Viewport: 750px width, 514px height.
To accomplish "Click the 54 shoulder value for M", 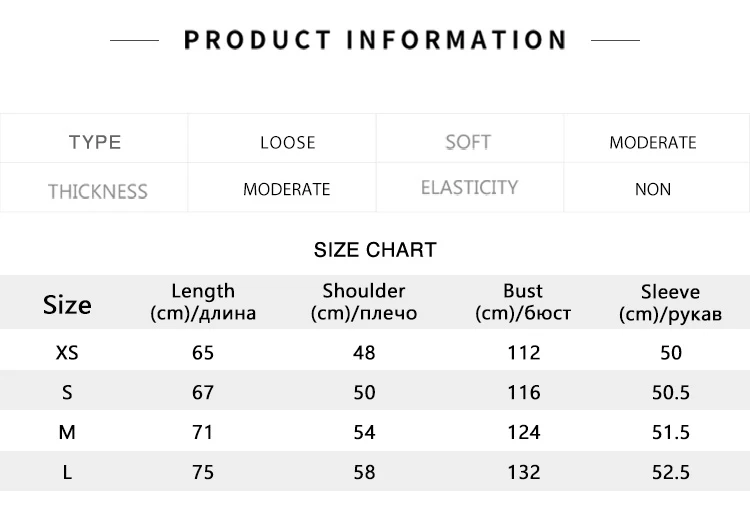I will 364,432.
